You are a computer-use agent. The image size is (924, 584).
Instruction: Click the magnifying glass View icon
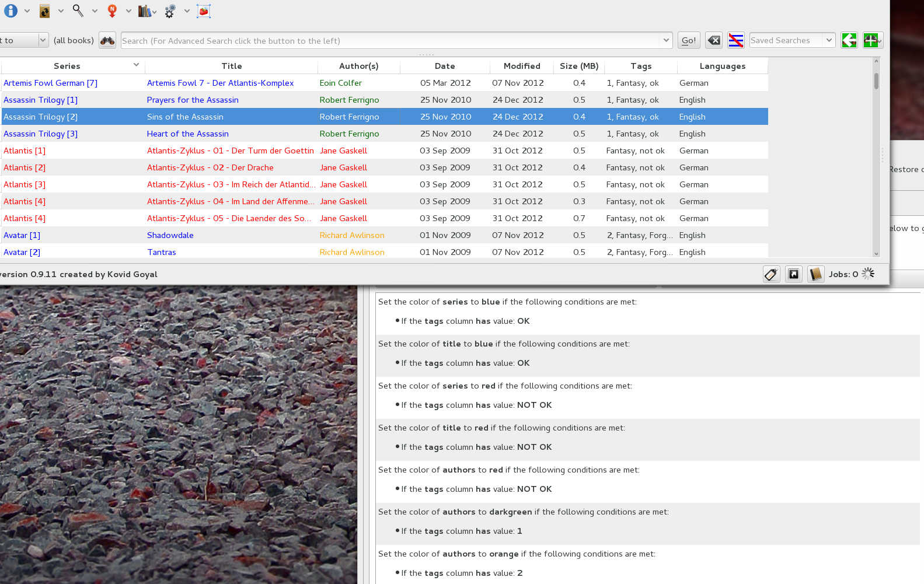coord(78,11)
